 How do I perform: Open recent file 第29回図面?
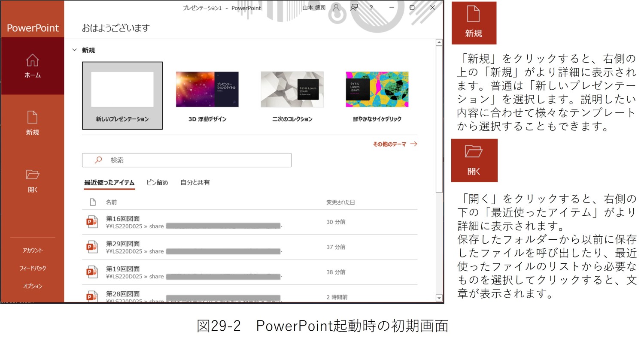249,247
